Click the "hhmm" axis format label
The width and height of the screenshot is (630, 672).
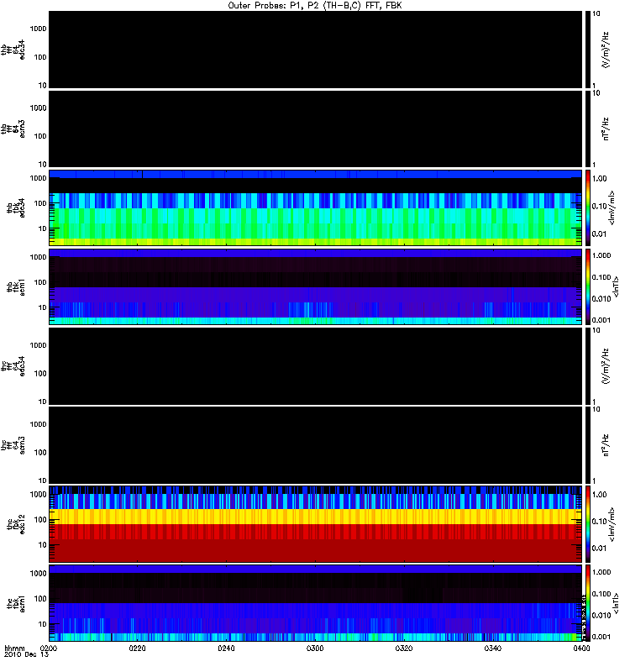(14, 648)
